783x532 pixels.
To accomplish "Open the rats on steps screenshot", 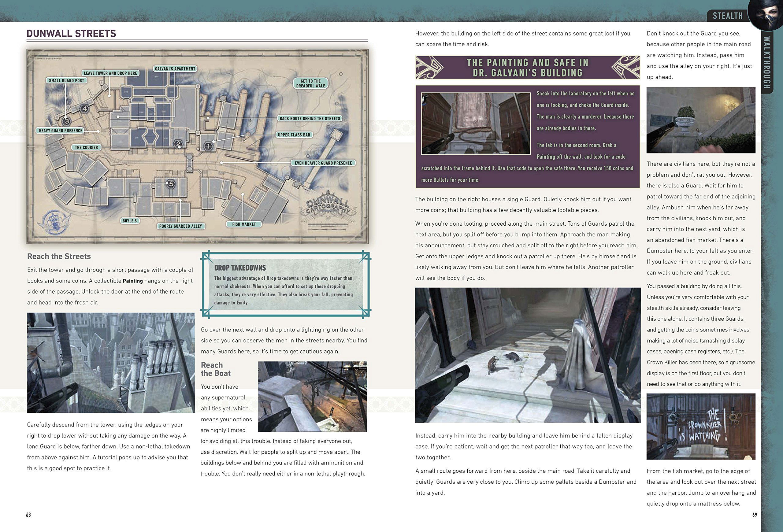I will (x=528, y=355).
